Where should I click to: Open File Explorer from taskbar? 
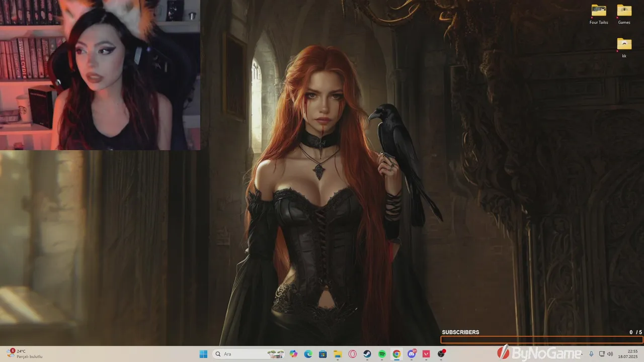pyautogui.click(x=338, y=354)
